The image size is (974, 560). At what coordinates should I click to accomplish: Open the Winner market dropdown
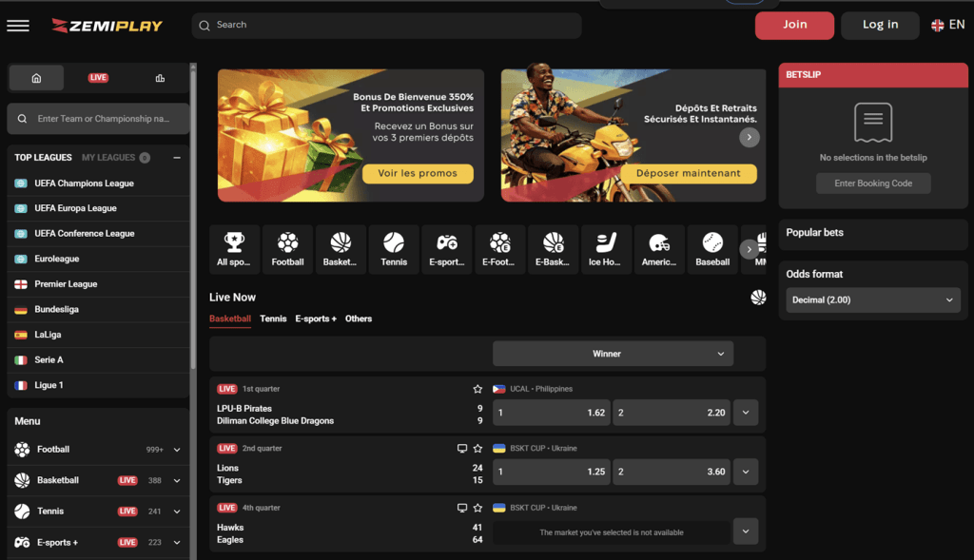[x=613, y=354]
